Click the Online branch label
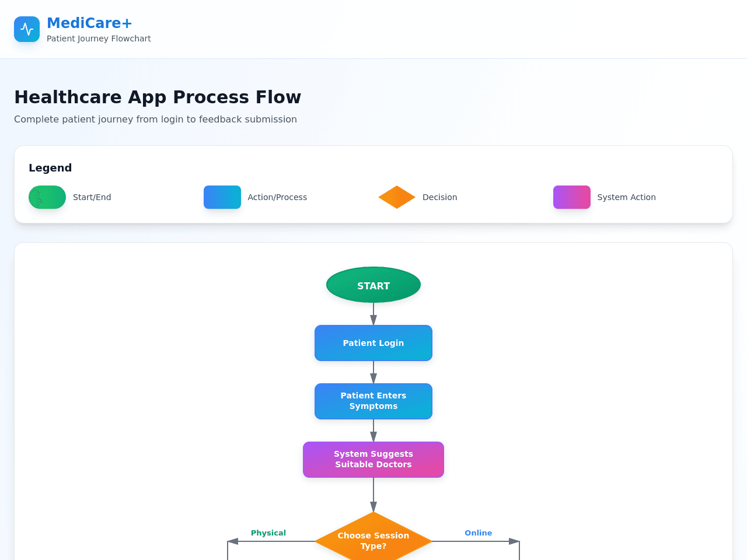Image resolution: width=747 pixels, height=560 pixels. [479, 533]
